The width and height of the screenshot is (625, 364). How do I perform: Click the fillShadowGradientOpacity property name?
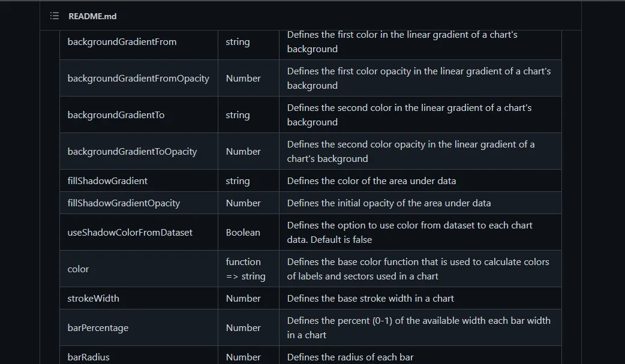(x=124, y=203)
